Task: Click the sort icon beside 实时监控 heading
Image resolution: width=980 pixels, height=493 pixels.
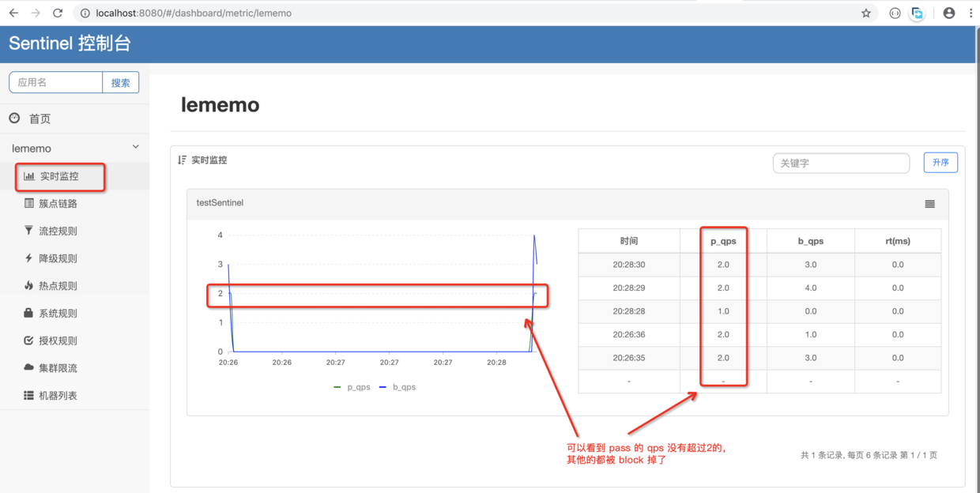Action: (183, 160)
